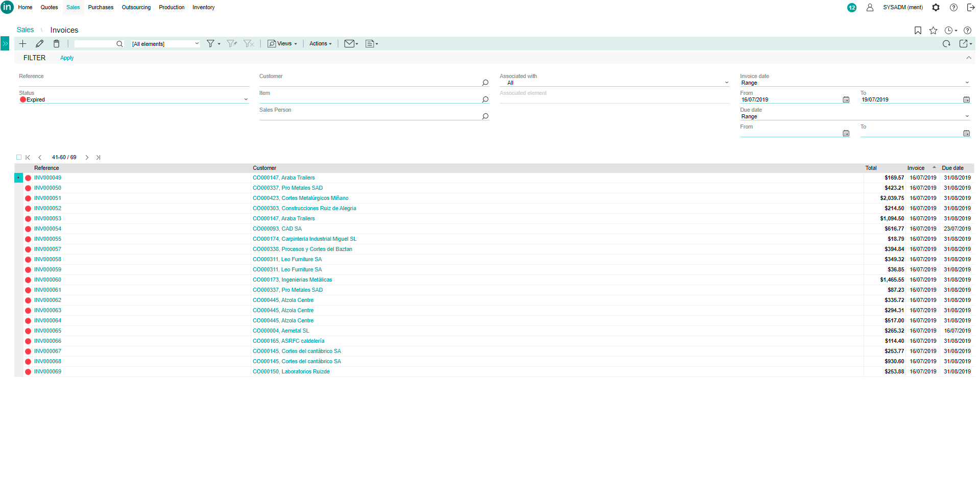
Task: Click the Apply filter link
Action: point(67,58)
